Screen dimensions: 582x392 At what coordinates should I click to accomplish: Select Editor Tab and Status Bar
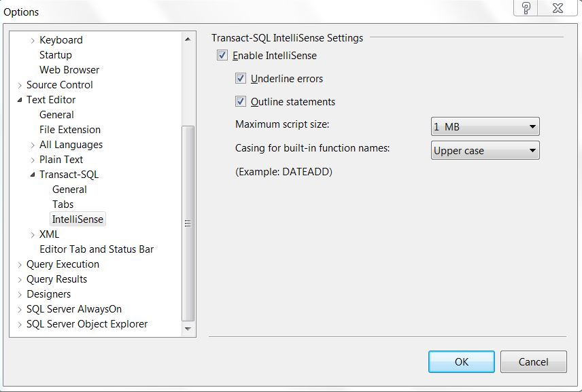96,249
